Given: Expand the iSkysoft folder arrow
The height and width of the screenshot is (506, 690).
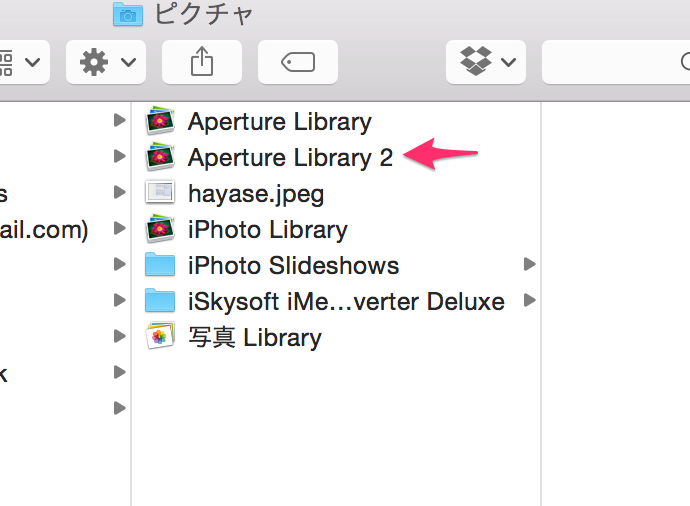Looking at the screenshot, I should point(529,300).
